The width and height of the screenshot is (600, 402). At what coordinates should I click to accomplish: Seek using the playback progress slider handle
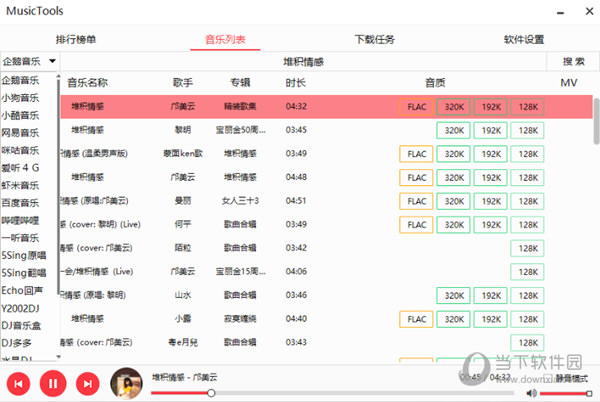click(x=211, y=393)
